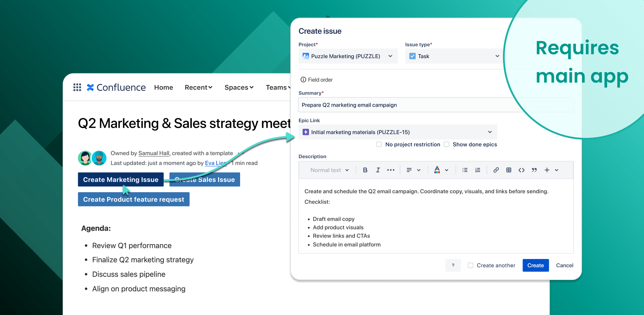
Task: Go to Confluence Home
Action: point(163,87)
